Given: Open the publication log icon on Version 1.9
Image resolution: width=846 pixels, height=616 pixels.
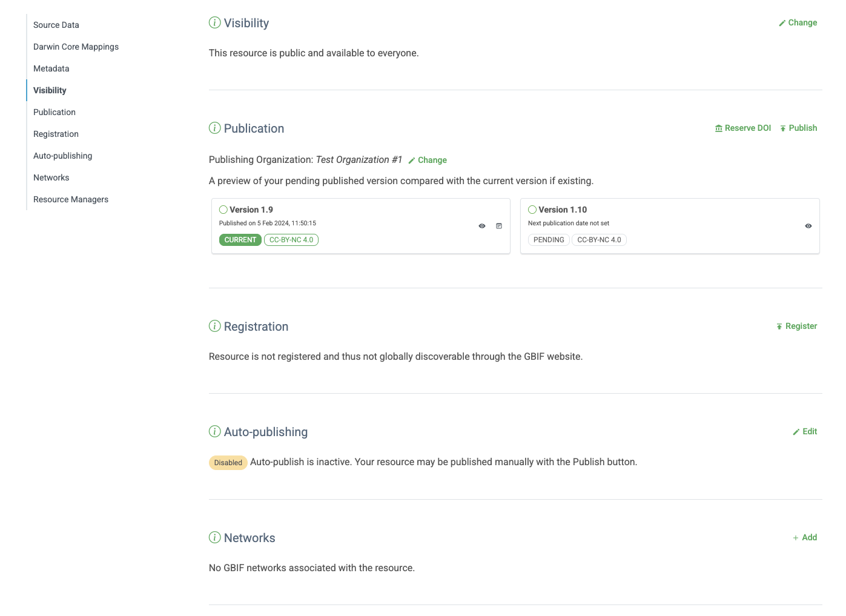Looking at the screenshot, I should [x=499, y=226].
